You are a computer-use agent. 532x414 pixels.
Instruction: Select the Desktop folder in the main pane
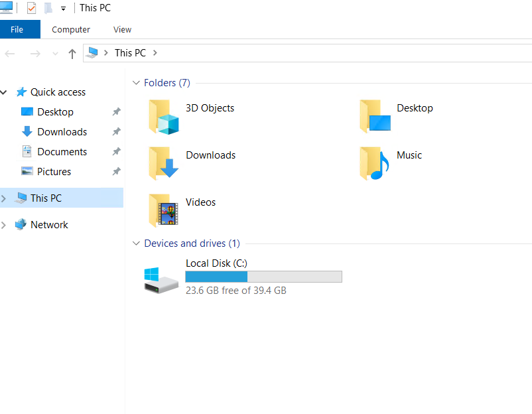(x=415, y=108)
